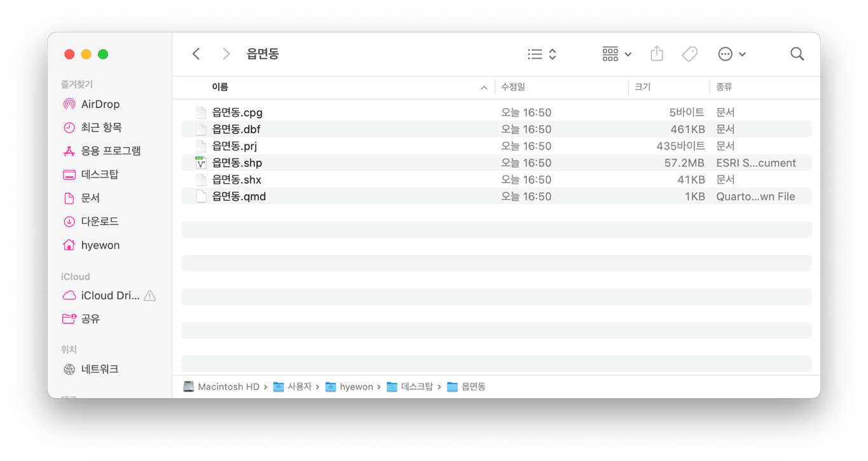Click the green full screen button

(x=103, y=54)
